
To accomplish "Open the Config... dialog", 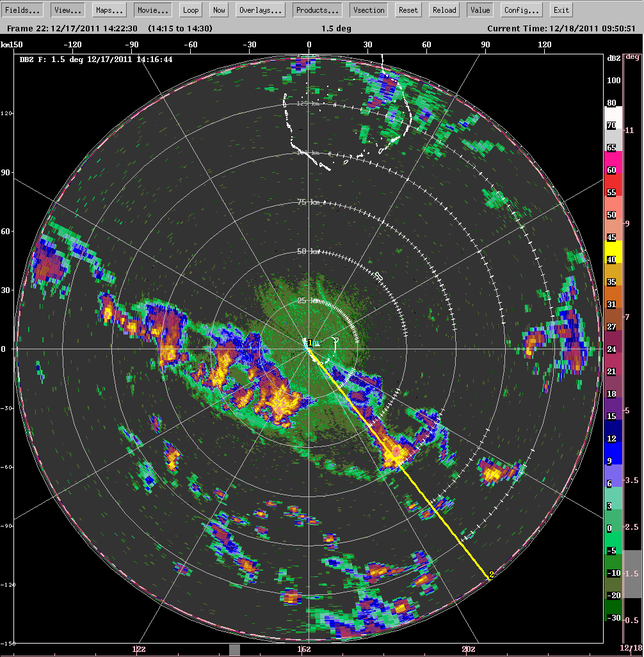I will [522, 10].
